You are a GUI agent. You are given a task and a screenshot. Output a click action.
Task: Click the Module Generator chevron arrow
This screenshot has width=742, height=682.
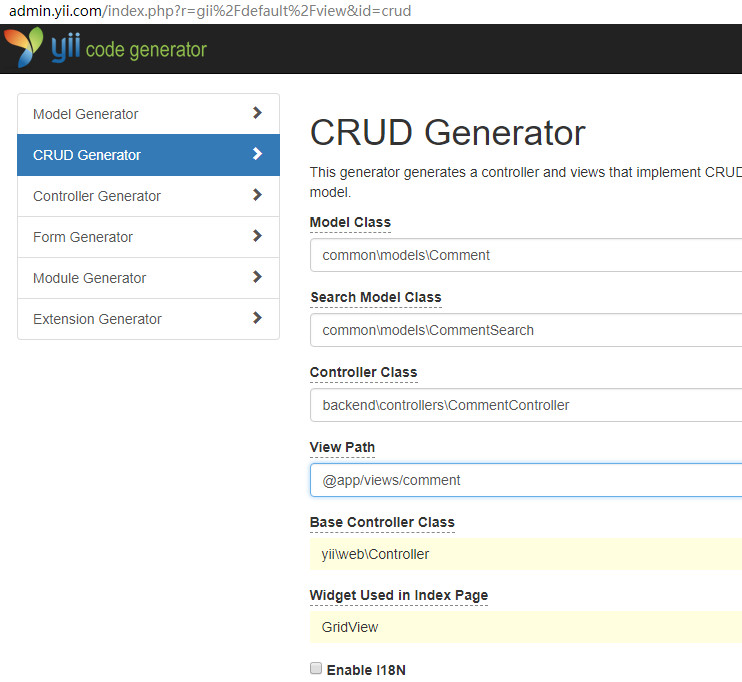(x=257, y=277)
